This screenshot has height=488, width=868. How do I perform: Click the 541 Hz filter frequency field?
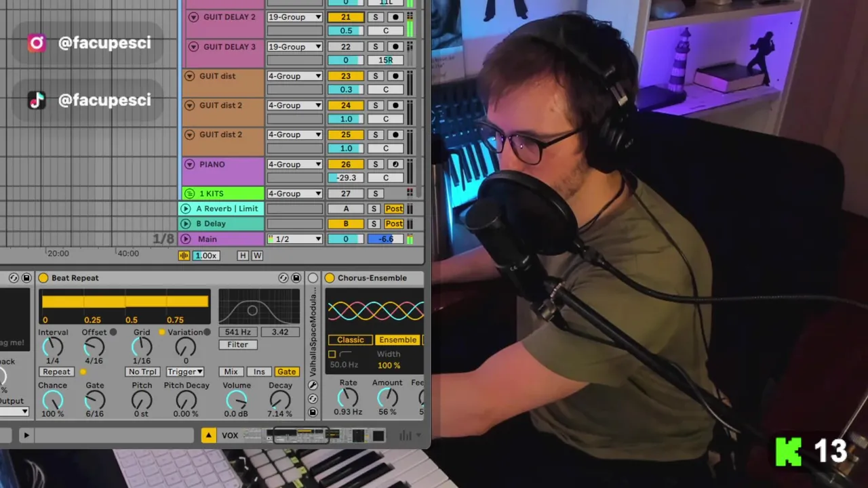point(237,332)
